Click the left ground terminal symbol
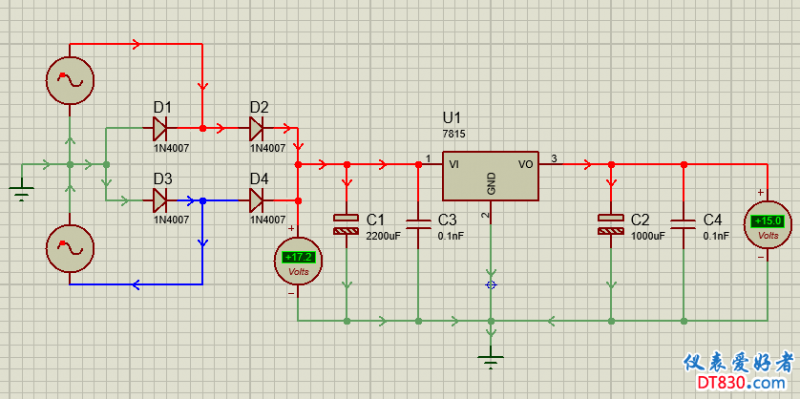The height and width of the screenshot is (399, 800). (21, 193)
